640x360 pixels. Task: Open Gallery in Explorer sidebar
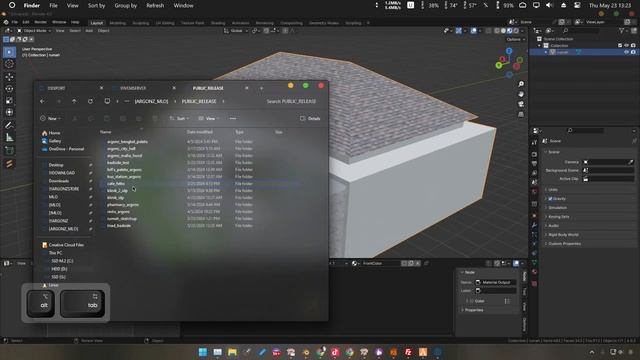[x=51, y=141]
